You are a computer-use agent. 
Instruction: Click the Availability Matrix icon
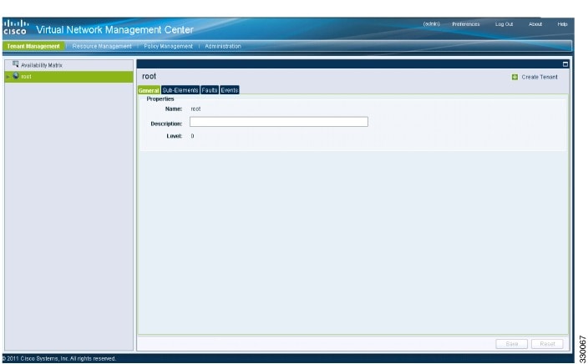coord(16,64)
